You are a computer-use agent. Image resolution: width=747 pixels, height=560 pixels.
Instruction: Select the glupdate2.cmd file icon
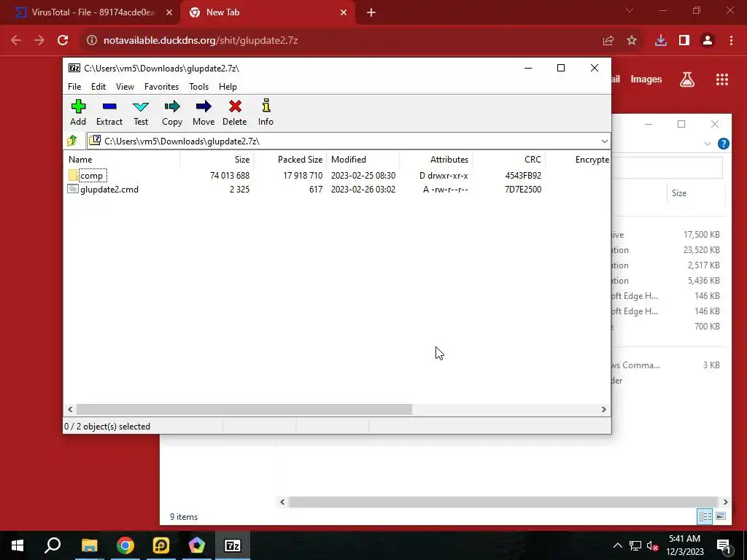tap(73, 189)
